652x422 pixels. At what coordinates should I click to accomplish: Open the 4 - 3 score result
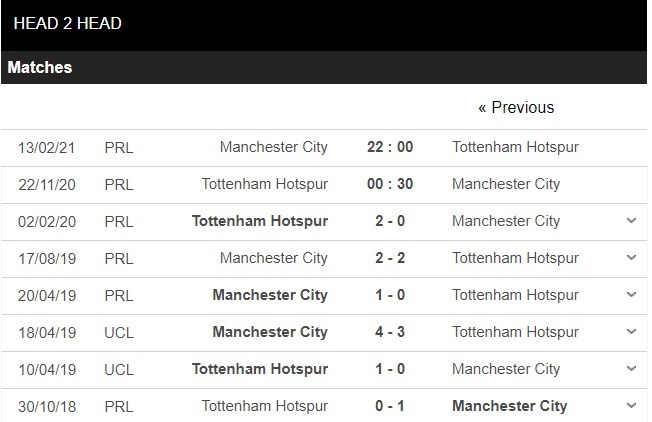(x=390, y=332)
